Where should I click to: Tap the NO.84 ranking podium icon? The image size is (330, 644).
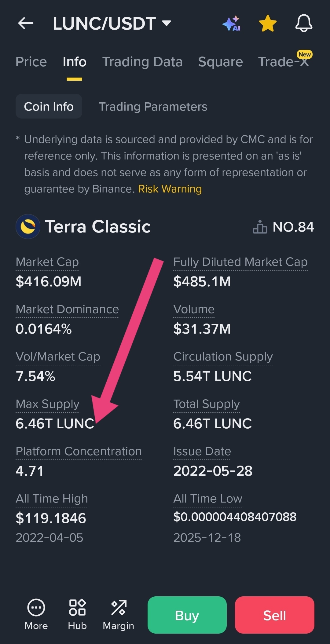click(x=260, y=227)
